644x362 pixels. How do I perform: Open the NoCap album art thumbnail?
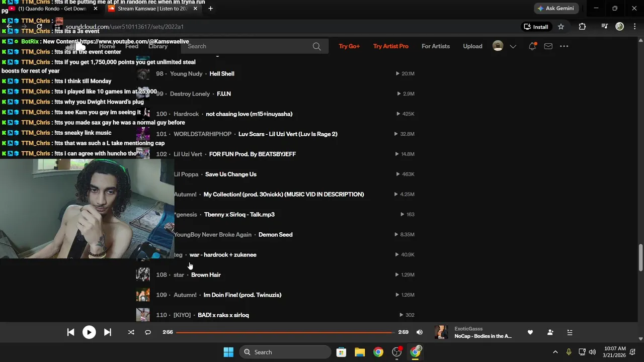pyautogui.click(x=441, y=332)
